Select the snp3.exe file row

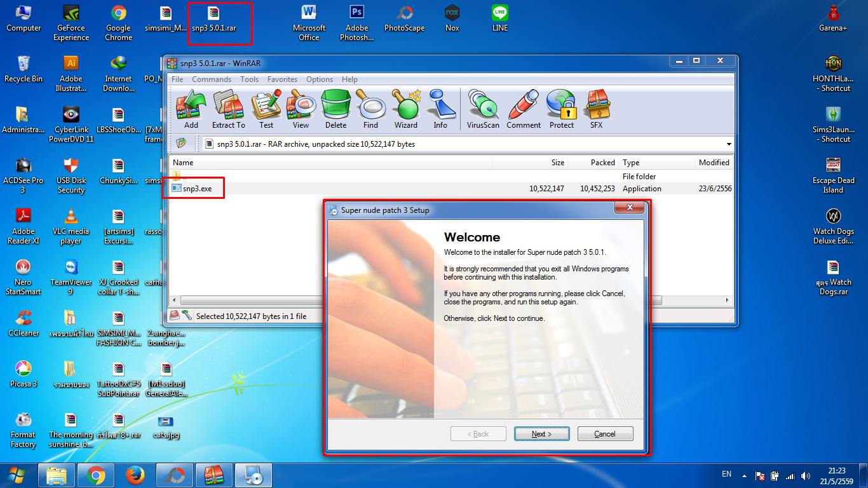point(451,189)
